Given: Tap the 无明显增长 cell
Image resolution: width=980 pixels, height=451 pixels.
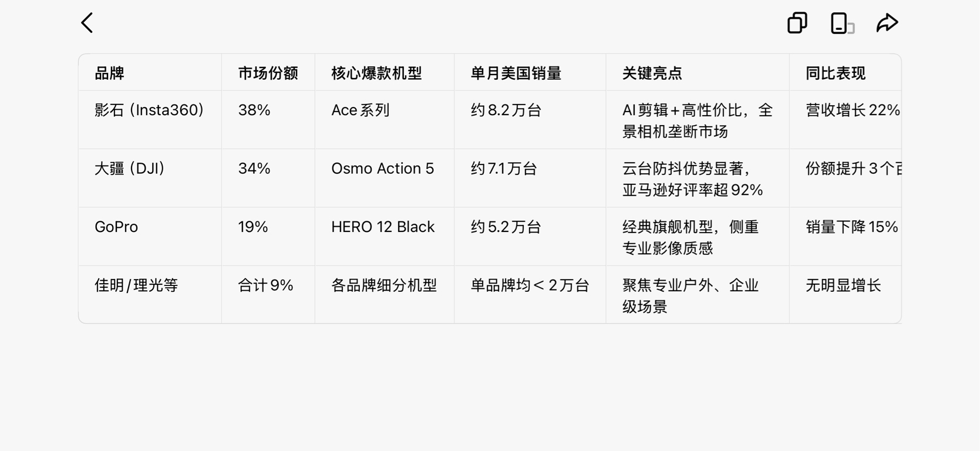Looking at the screenshot, I should coord(843,285).
